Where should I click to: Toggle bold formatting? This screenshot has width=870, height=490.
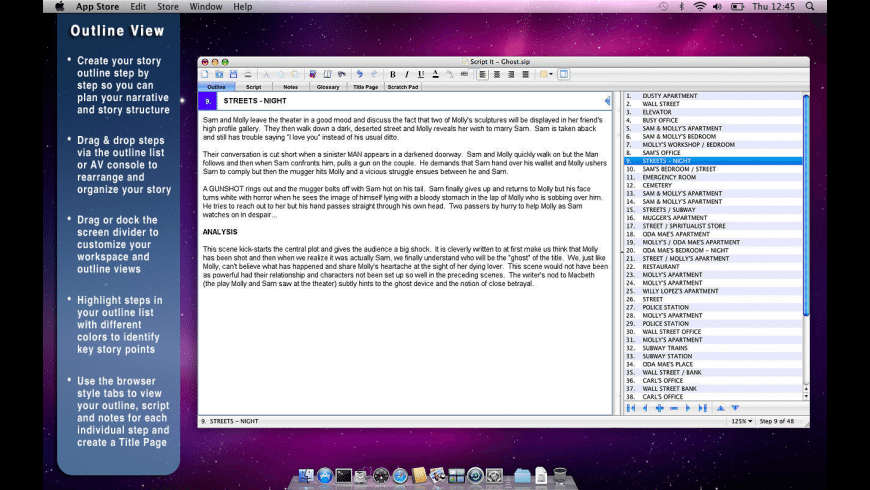click(x=392, y=74)
